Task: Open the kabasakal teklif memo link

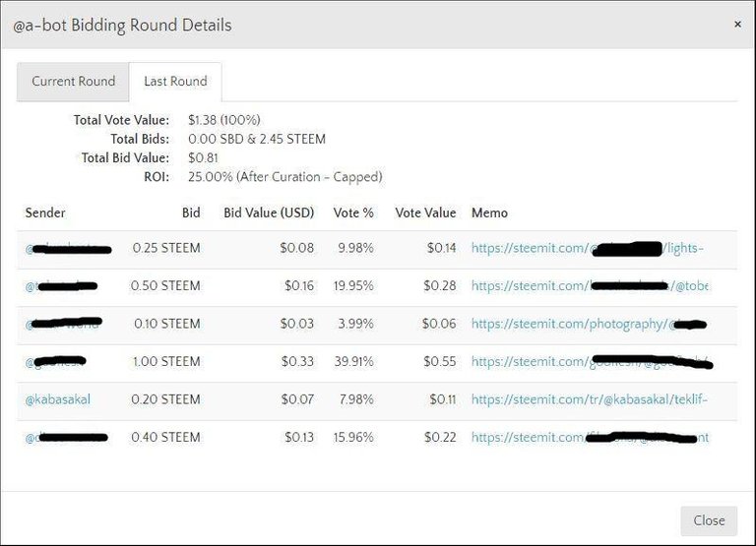Action: [590, 399]
